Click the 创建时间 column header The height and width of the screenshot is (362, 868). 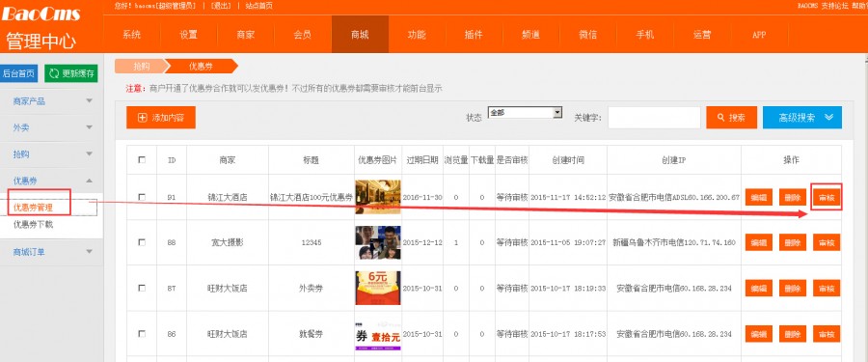click(x=568, y=160)
